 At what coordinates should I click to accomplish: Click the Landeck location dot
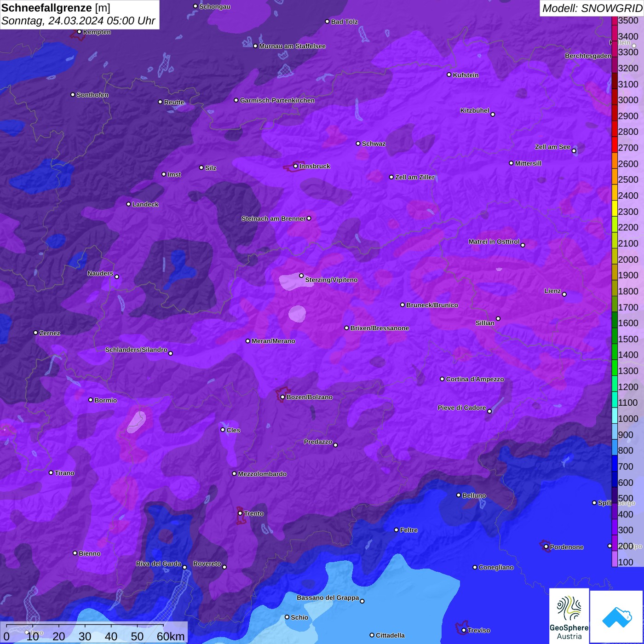(129, 204)
